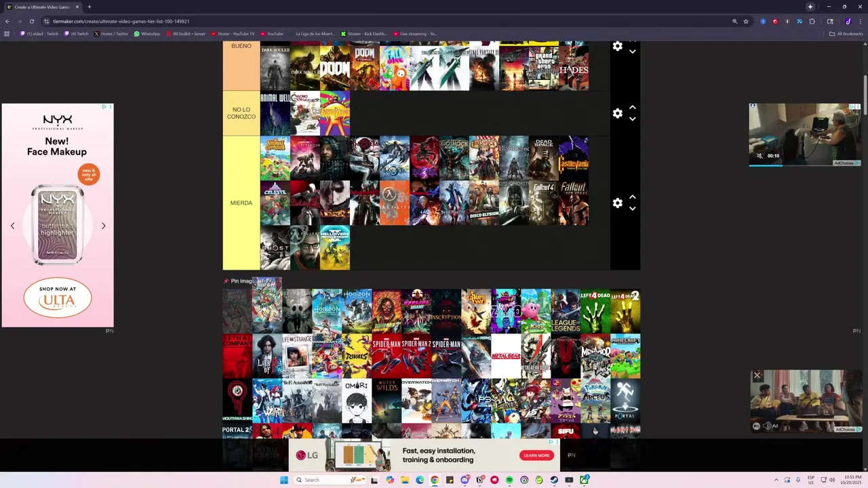Move the MIERDA tier row up
The height and width of the screenshot is (488, 868).
coord(632,197)
